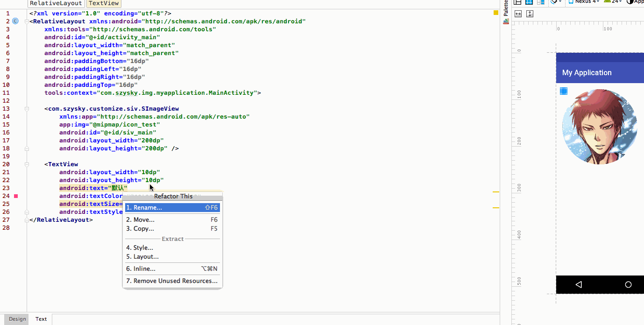Click the preview back navigation triangle
The image size is (644, 325).
[579, 284]
